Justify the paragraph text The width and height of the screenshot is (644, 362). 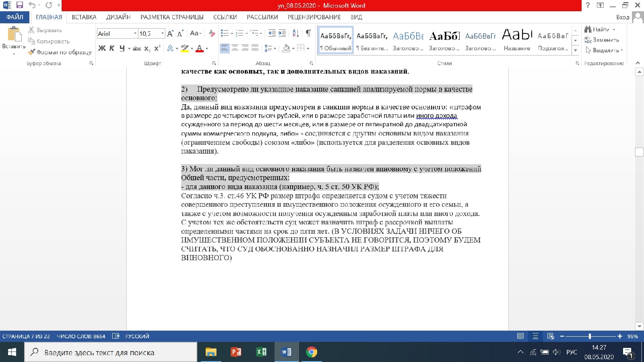pos(255,48)
